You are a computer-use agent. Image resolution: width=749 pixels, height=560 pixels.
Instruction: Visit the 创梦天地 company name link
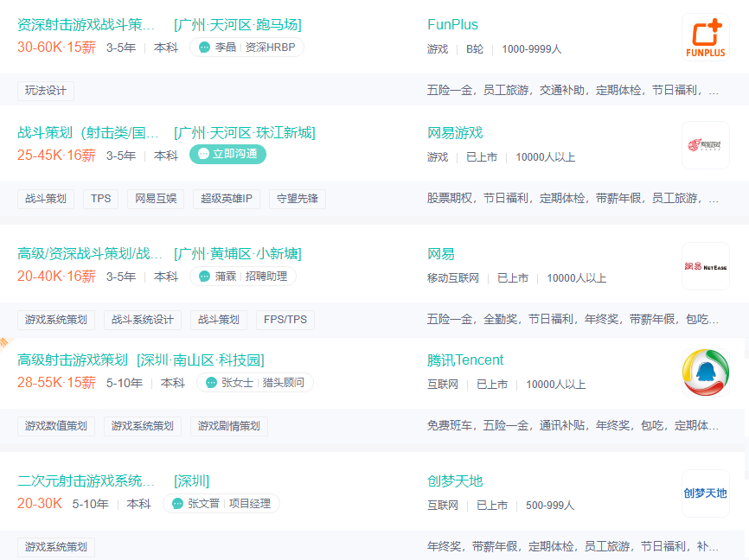[x=455, y=480]
